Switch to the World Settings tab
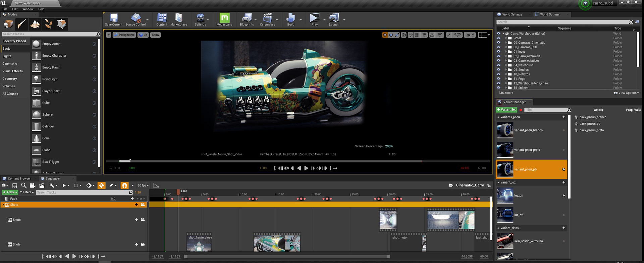This screenshot has width=644, height=263. tap(512, 14)
